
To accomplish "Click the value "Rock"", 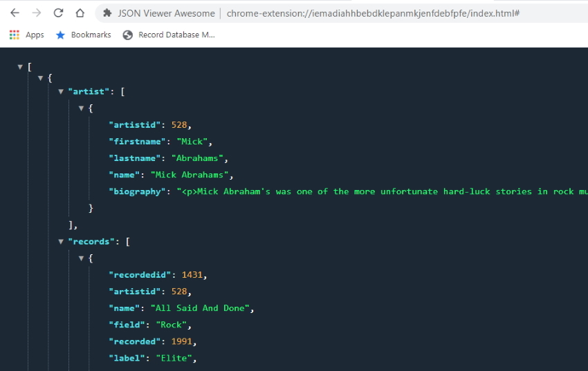I will [x=172, y=325].
